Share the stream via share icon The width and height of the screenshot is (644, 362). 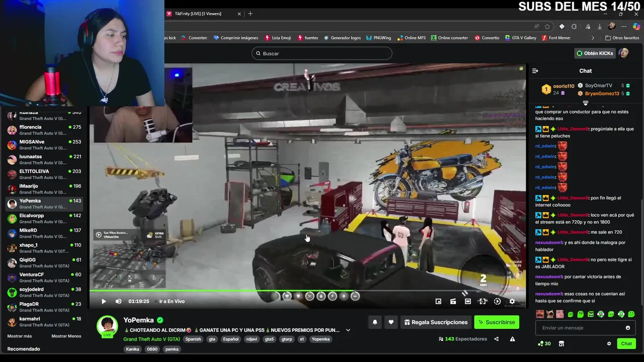pos(496,339)
